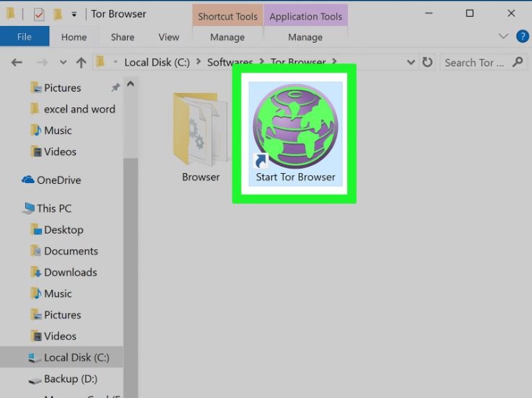Maximize the Tor Browser explorer window
The height and width of the screenshot is (398, 532).
[x=470, y=13]
